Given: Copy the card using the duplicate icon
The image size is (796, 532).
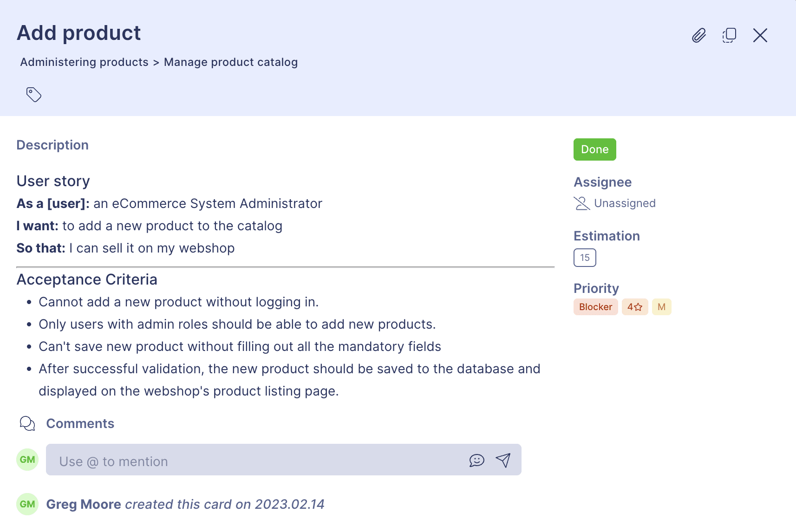Looking at the screenshot, I should [729, 35].
